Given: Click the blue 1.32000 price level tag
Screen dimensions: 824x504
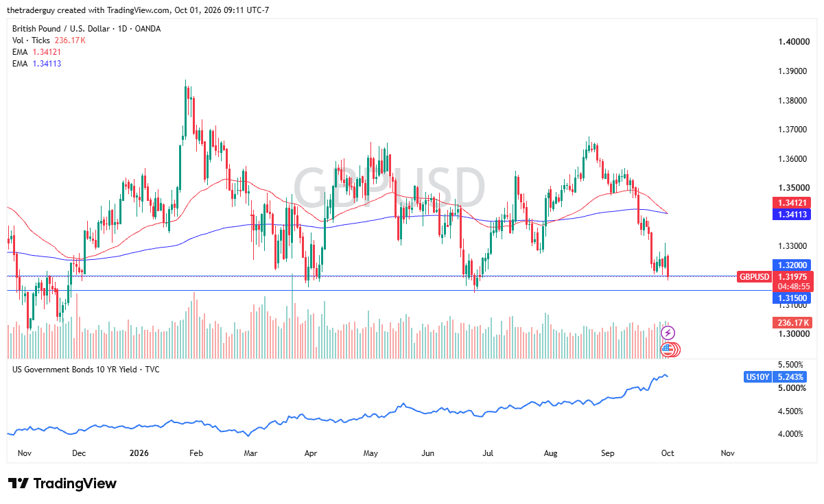Looking at the screenshot, I should 792,265.
